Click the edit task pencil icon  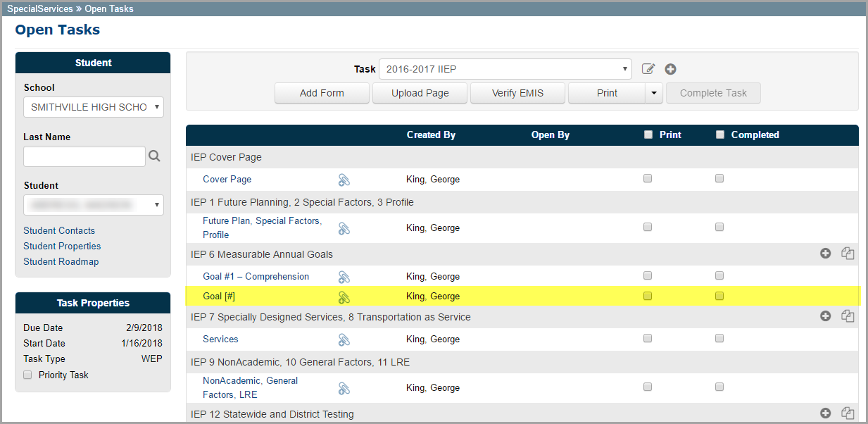648,69
